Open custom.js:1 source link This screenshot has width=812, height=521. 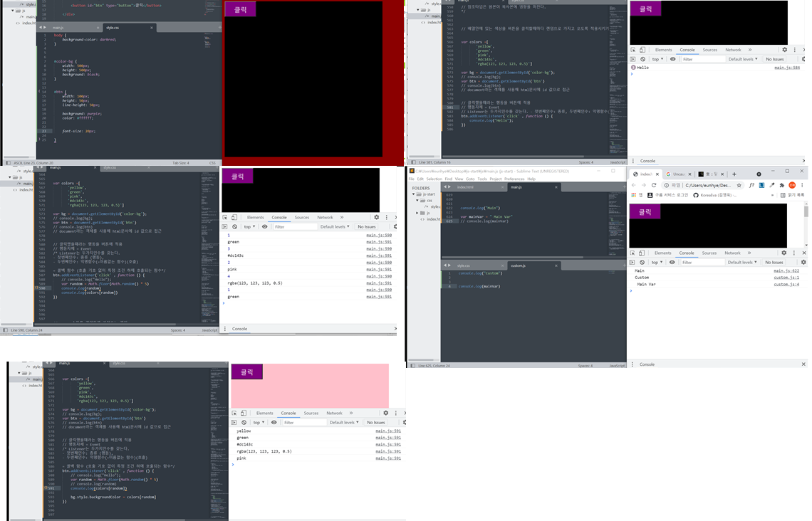[786, 278]
